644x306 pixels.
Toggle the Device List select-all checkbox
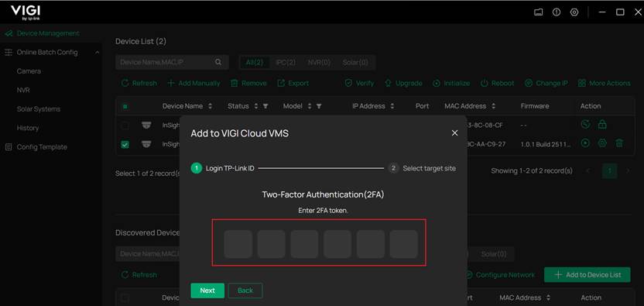pyautogui.click(x=125, y=107)
